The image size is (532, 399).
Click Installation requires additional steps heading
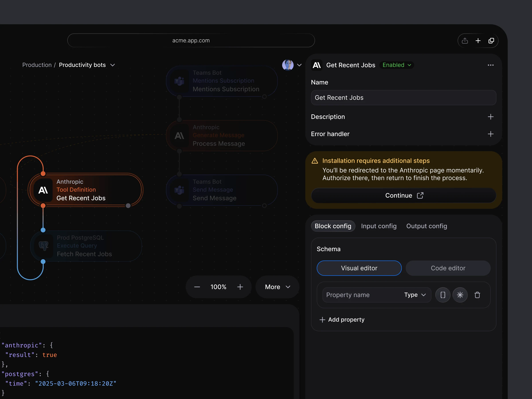[376, 161]
